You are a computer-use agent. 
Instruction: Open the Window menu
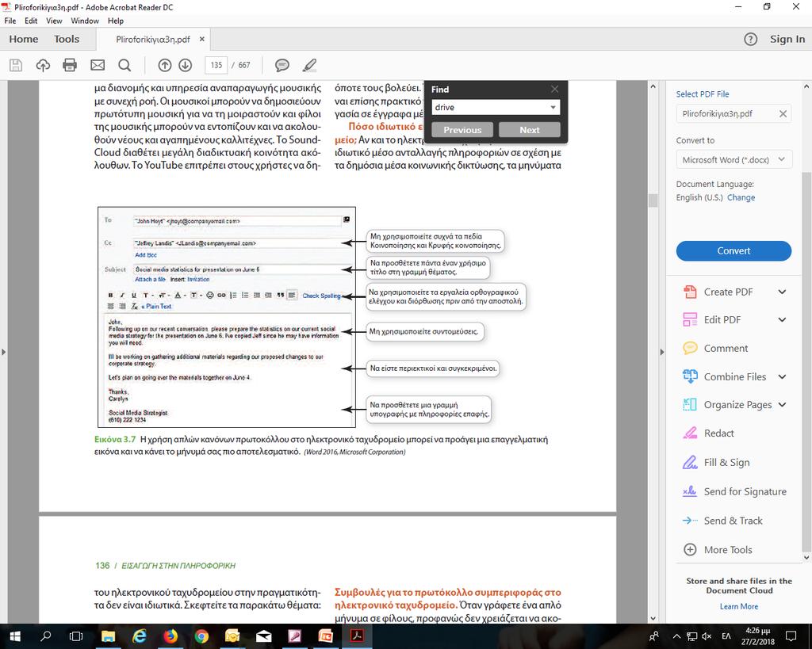click(85, 21)
